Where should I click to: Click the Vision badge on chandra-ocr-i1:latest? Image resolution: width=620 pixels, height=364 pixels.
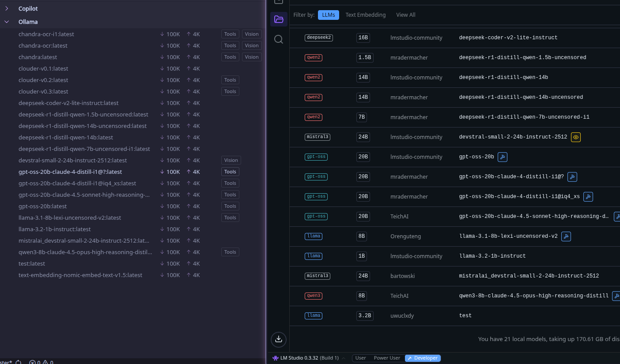[252, 34]
